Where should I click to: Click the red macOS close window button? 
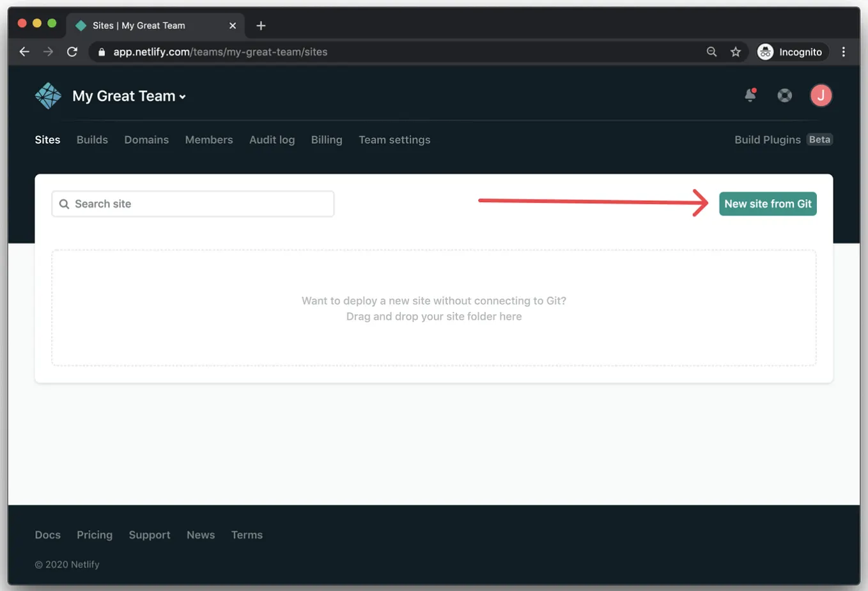coord(22,23)
